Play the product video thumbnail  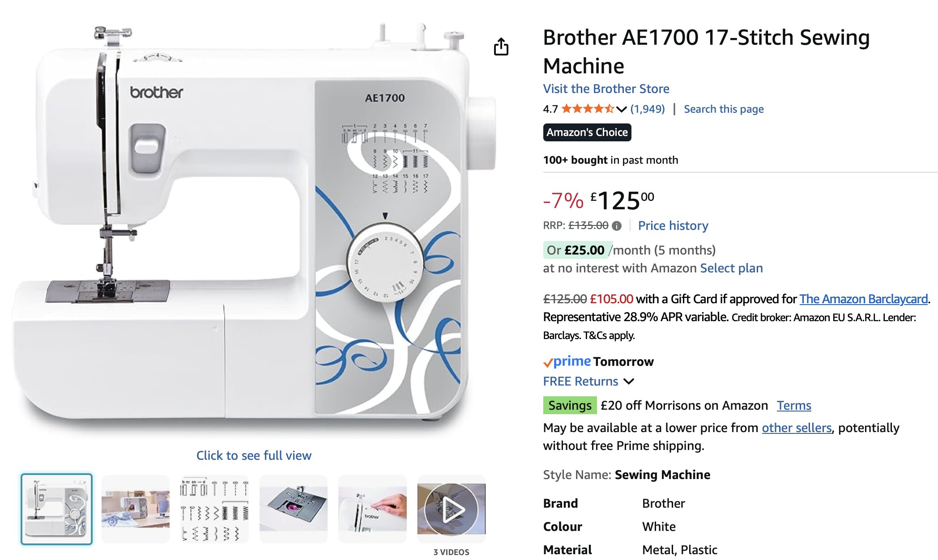click(451, 509)
